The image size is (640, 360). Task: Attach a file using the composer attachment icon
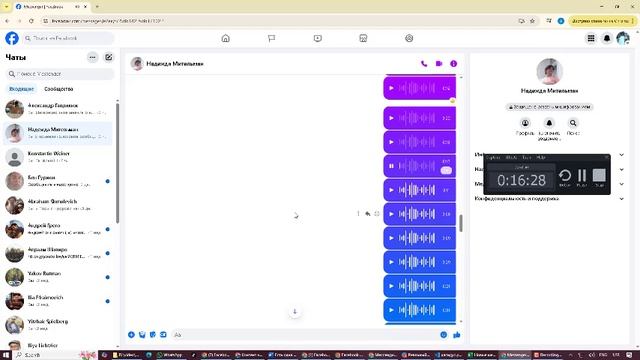pyautogui.click(x=142, y=335)
